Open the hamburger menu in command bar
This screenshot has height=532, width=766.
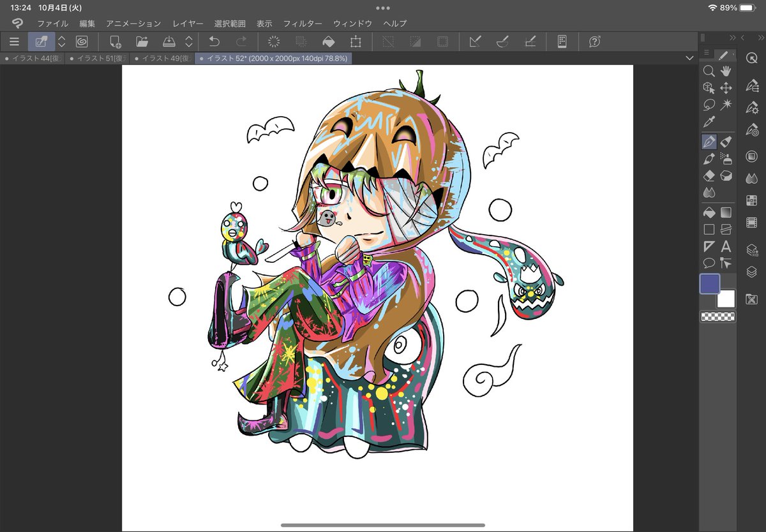coord(14,41)
